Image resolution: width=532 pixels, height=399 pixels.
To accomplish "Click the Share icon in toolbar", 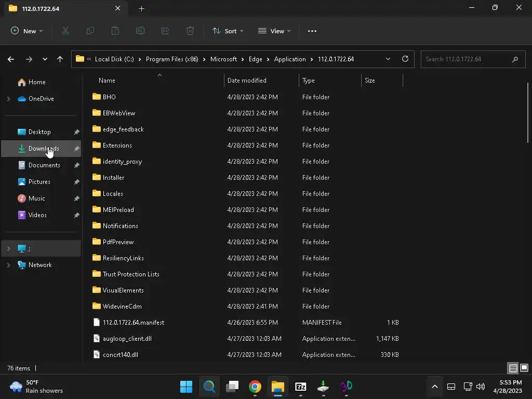I will coord(165,31).
